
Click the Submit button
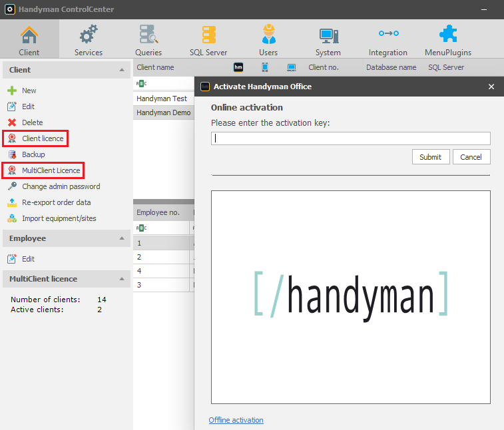(x=431, y=157)
